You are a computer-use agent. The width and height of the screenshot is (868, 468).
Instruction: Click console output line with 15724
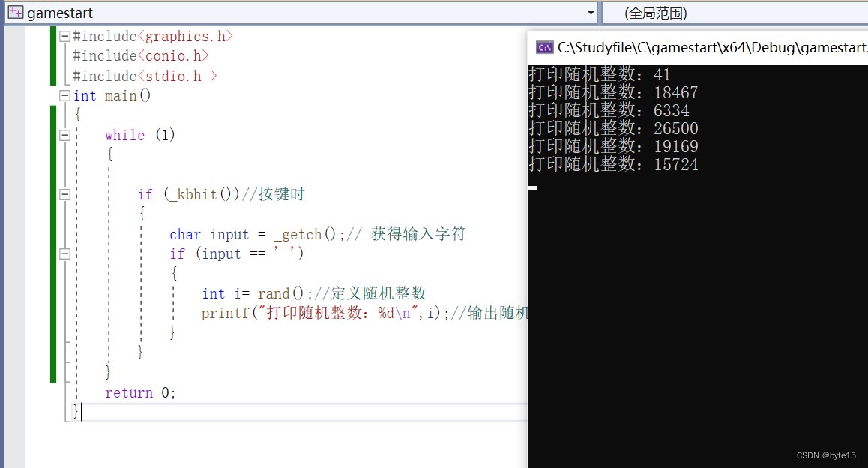[x=613, y=164]
